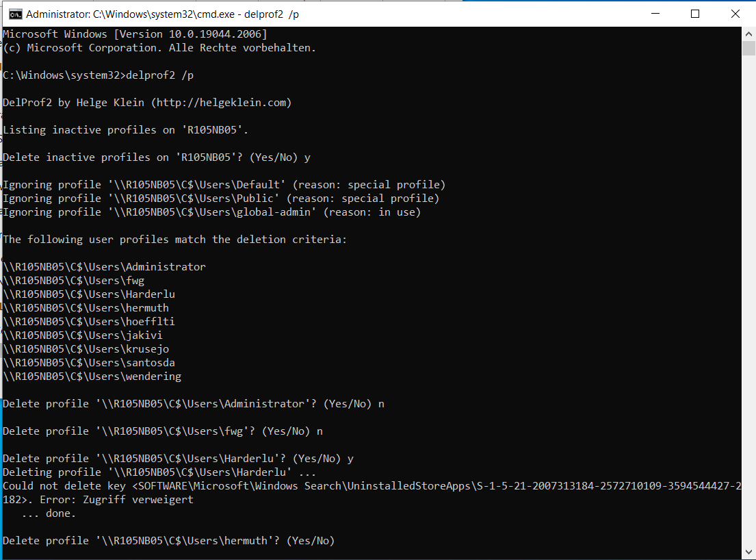The height and width of the screenshot is (560, 756).
Task: Click the Users\wendering profile entry
Action: [x=92, y=377]
